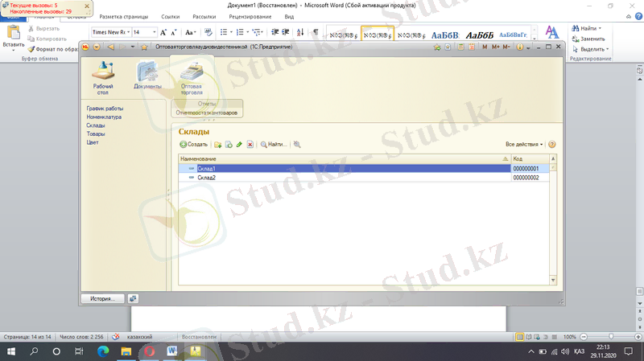644x361 pixels.
Task: Open the 1C info help icon
Action: tap(519, 47)
